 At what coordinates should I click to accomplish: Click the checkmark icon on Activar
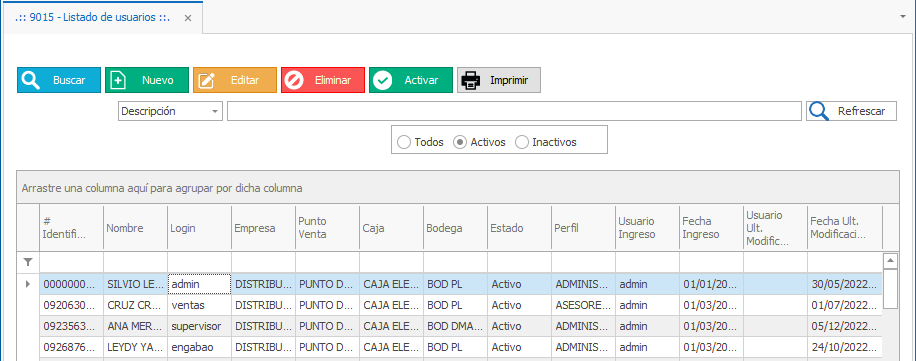[383, 80]
